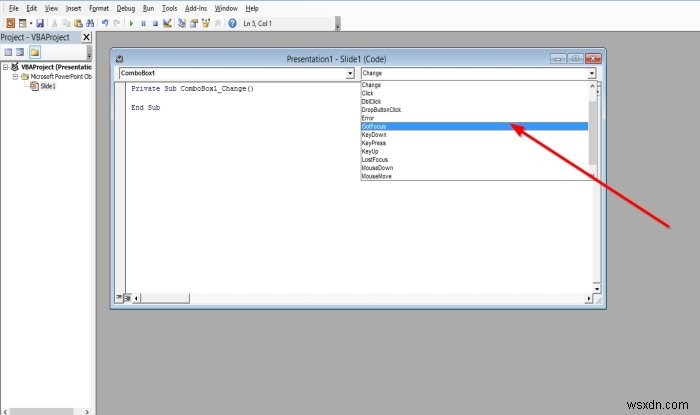Open the Format menu
This screenshot has height=415, width=700.
click(99, 8)
